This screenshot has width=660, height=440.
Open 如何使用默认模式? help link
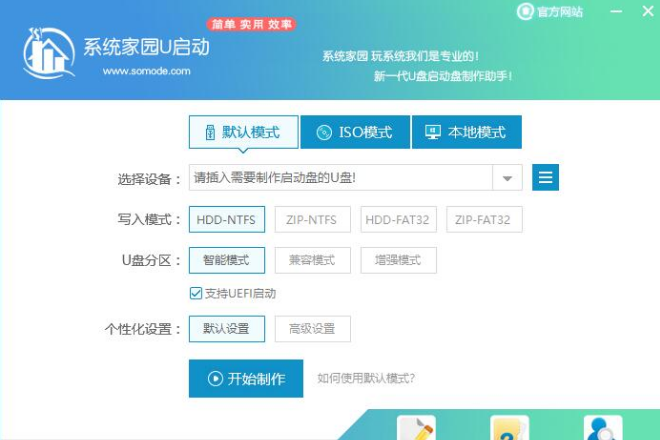click(x=366, y=378)
